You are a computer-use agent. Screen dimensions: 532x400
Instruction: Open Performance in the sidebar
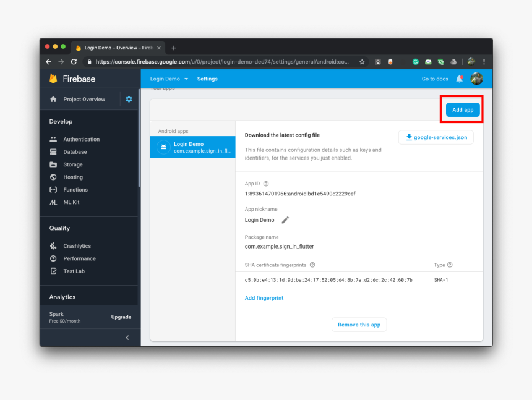pyautogui.click(x=79, y=258)
